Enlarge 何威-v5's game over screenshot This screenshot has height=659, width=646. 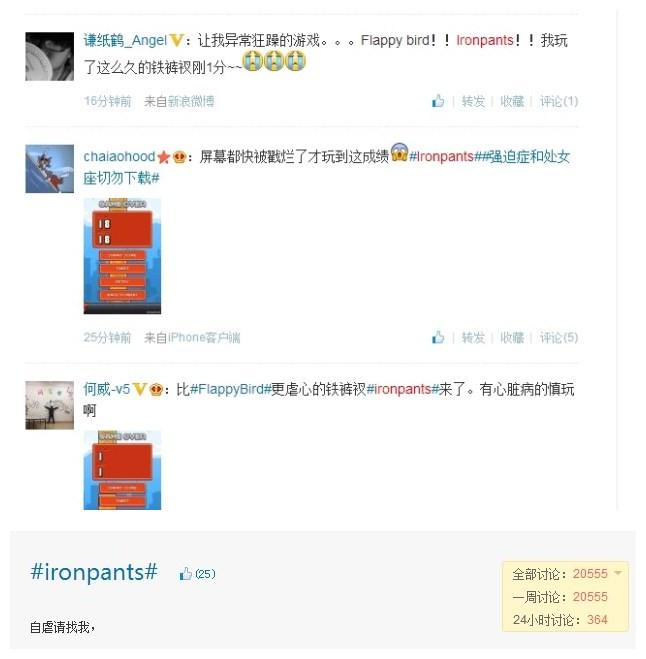click(122, 470)
